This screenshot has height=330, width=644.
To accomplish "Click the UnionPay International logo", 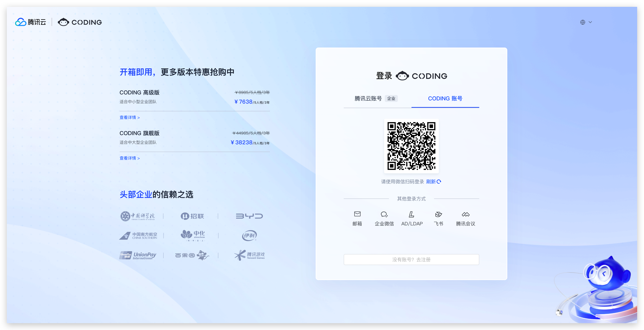I will (x=138, y=255).
